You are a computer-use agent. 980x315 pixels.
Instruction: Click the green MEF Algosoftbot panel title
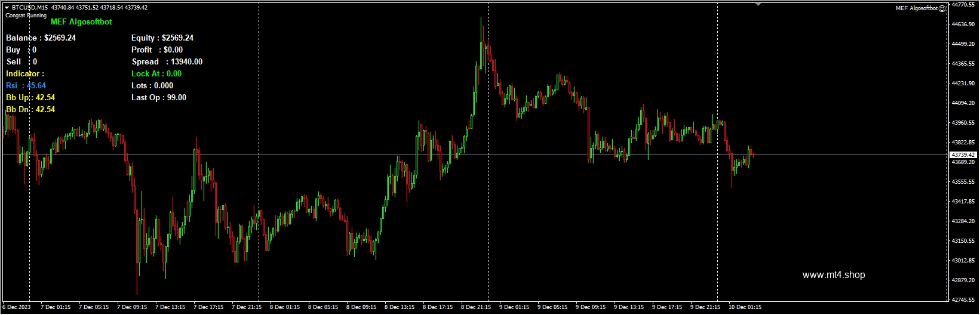pos(81,22)
